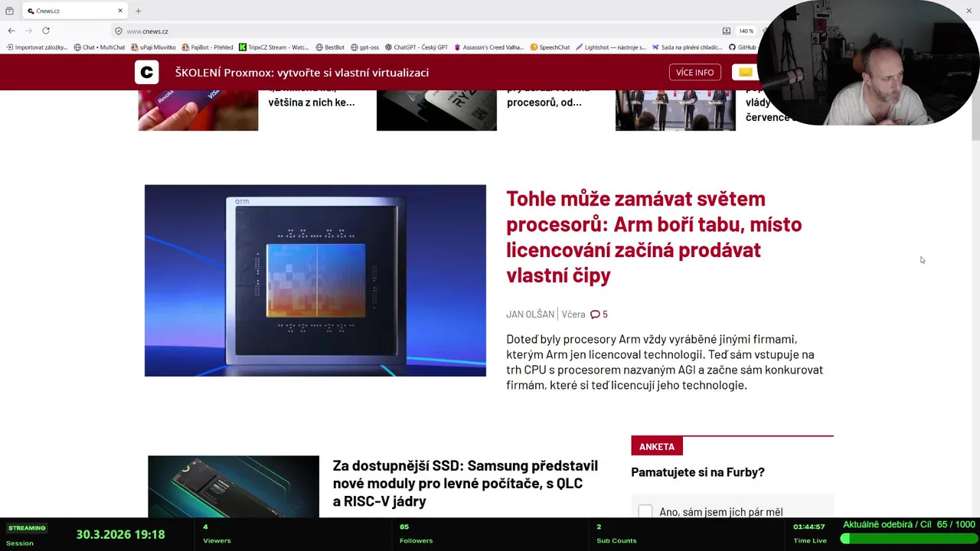Open the Ryzen processor article thumbnail
The height and width of the screenshot is (551, 980).
pyautogui.click(x=436, y=110)
